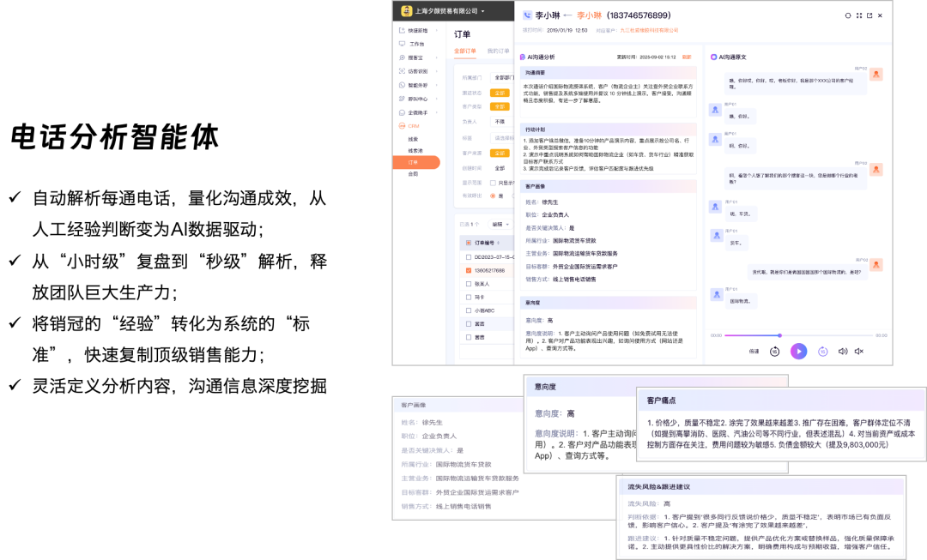Click the orange CRM sidebar icon
Image resolution: width=927 pixels, height=560 pixels.
click(x=402, y=126)
